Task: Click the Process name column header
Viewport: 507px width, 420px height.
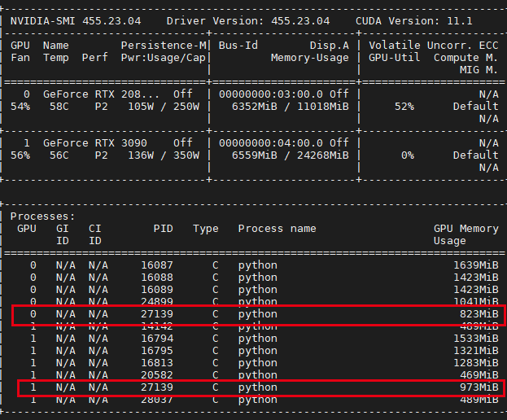Action: click(278, 229)
